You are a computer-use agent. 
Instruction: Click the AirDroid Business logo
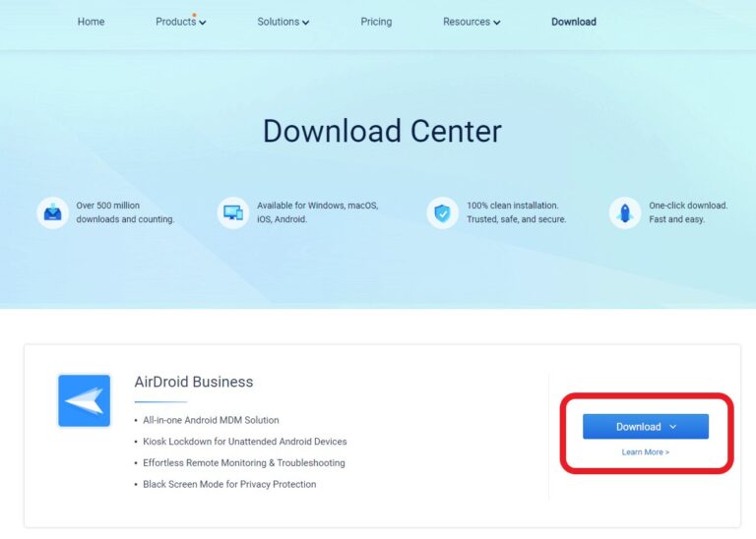(85, 400)
